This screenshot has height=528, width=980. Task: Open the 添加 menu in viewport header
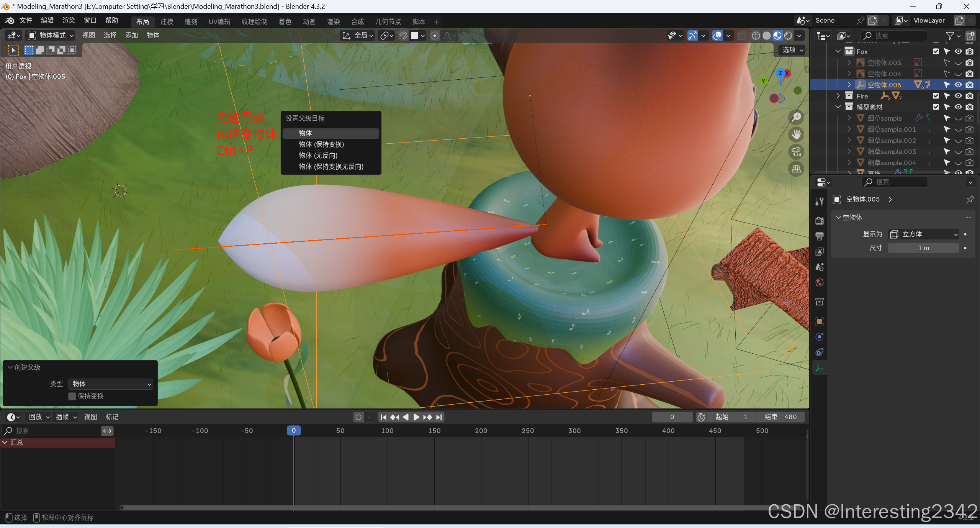(x=131, y=35)
